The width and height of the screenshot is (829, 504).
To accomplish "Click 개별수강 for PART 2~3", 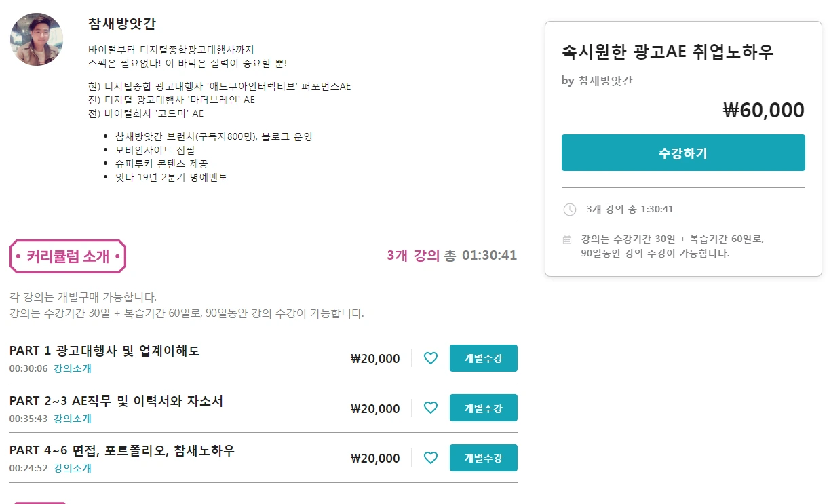I will 483,408.
